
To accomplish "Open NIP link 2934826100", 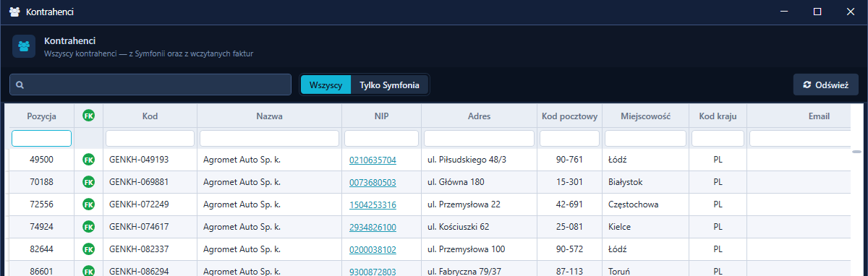I will pyautogui.click(x=373, y=227).
